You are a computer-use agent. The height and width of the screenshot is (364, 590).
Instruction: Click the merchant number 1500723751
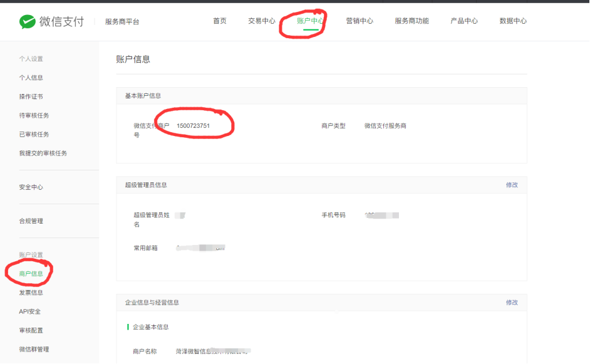(x=194, y=126)
